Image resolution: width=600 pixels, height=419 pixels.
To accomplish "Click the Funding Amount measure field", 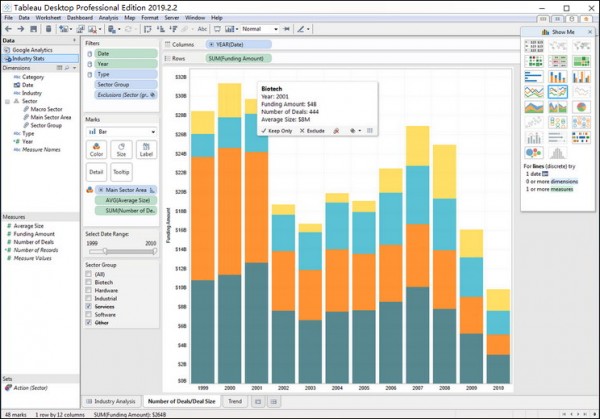I will coord(34,234).
